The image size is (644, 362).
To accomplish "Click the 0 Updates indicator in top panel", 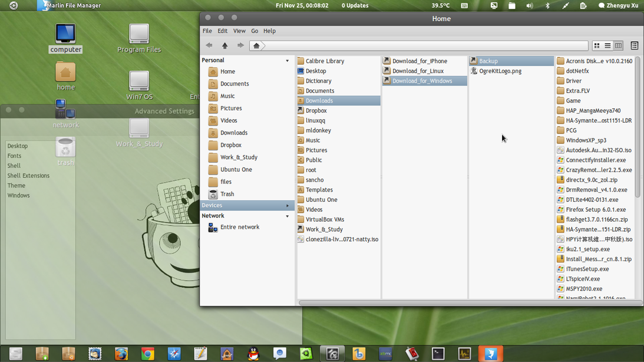I will [355, 6].
